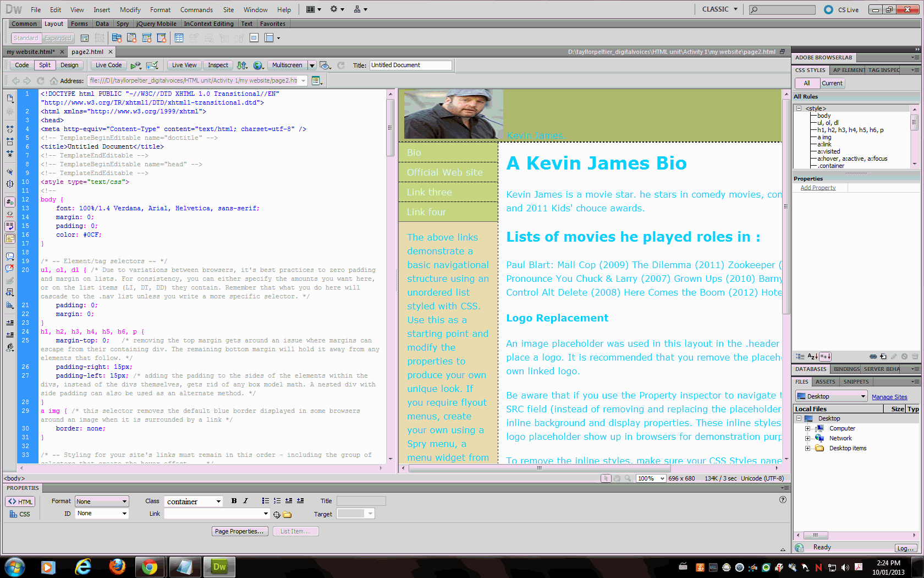This screenshot has width=924, height=578.
Task: Click the Spry Tabbed Panels insert icon
Action: 132,38
